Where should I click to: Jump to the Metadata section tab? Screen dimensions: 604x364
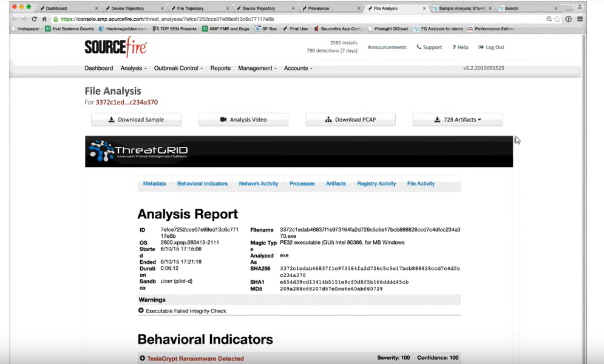154,184
